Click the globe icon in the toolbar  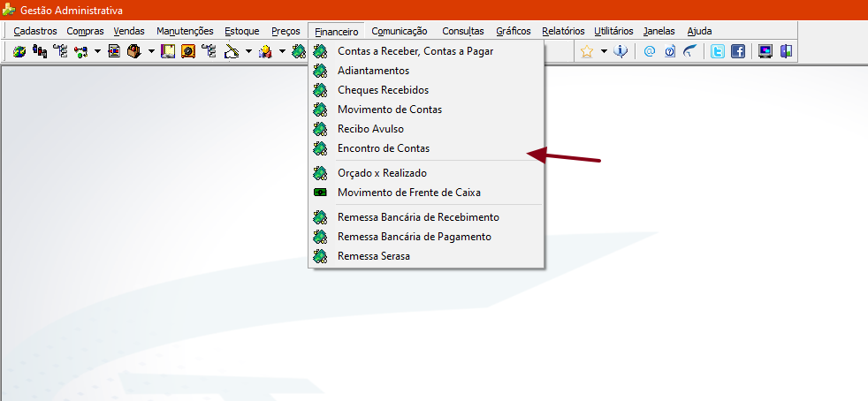(19, 51)
